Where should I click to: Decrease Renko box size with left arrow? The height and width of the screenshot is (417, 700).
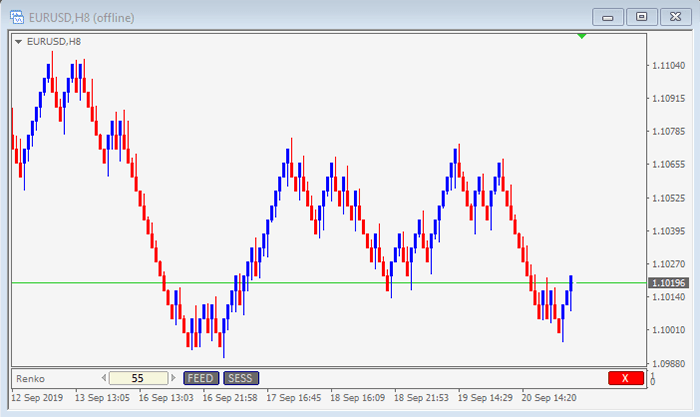click(x=103, y=378)
